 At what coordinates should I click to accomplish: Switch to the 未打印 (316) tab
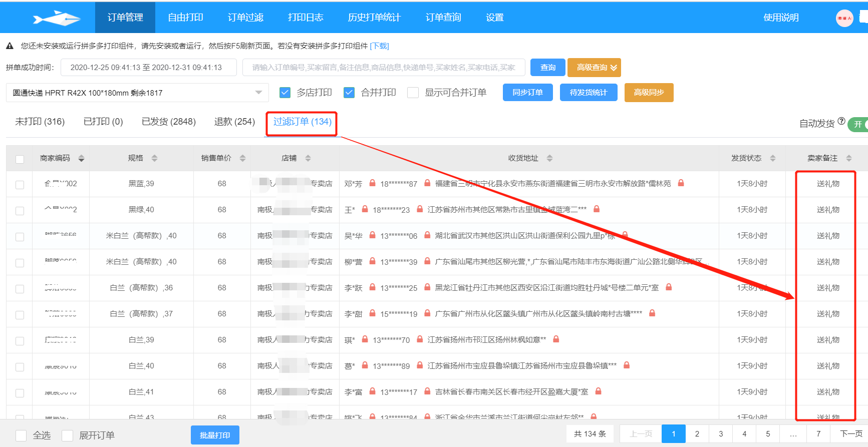40,122
